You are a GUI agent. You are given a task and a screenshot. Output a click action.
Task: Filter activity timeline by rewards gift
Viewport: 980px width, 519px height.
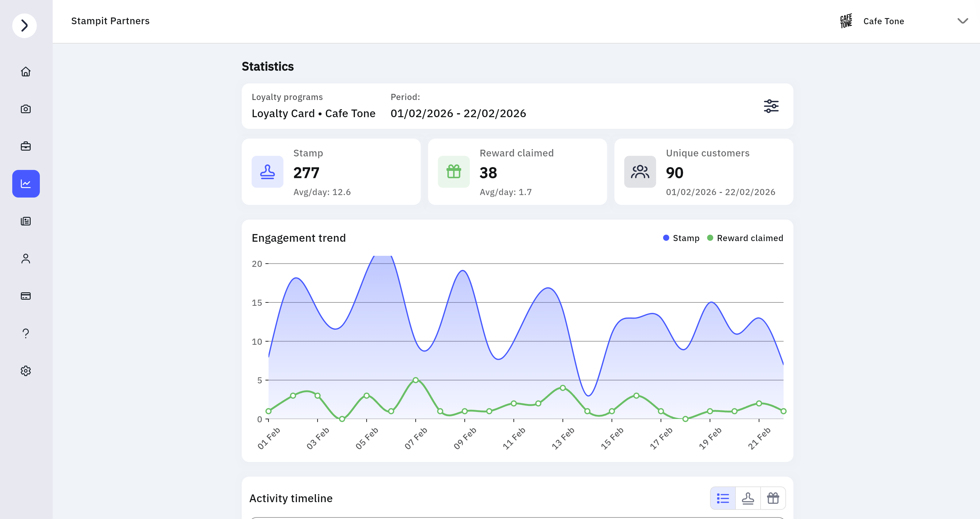point(773,498)
